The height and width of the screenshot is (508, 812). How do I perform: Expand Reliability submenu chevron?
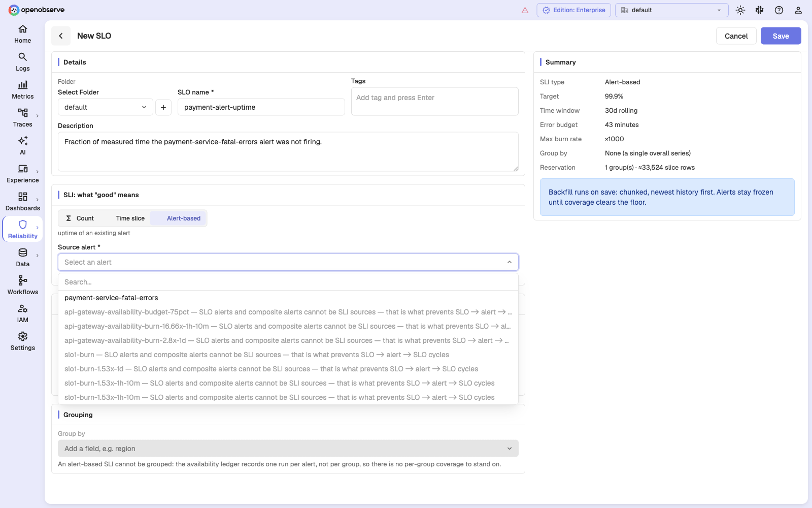pyautogui.click(x=38, y=228)
